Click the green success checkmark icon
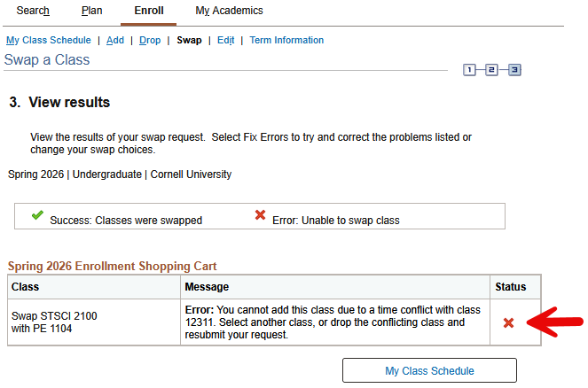Viewport: 588px width, 388px height. click(x=37, y=215)
